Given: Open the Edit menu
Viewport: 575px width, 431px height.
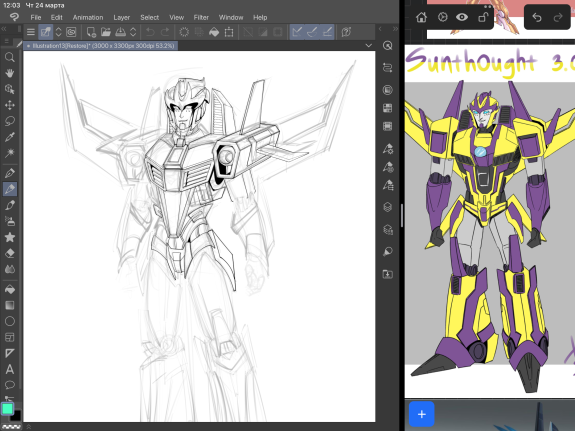Looking at the screenshot, I should pos(56,17).
